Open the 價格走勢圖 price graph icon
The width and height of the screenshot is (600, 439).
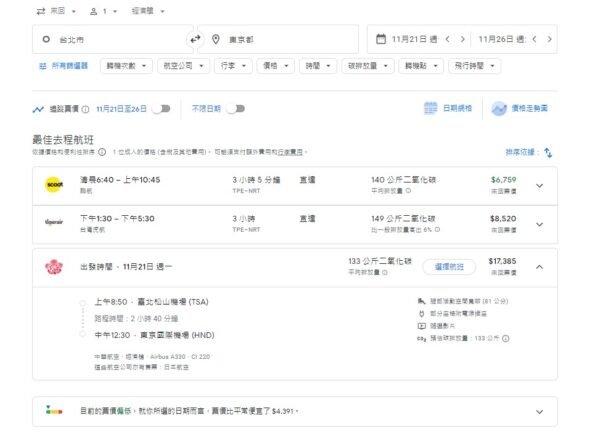[x=499, y=109]
